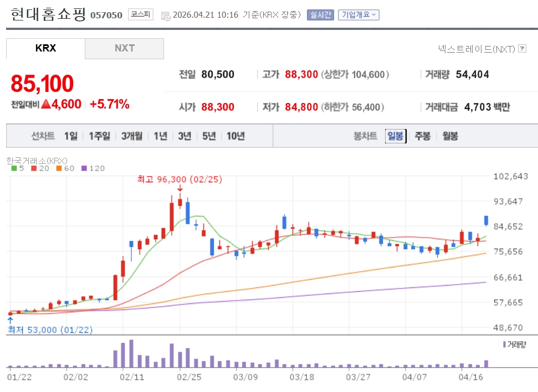Click the question-mark help icon beside 넥스트레이드(NXT)
Image resolution: width=538 pixels, height=392 pixels.
tap(522, 49)
